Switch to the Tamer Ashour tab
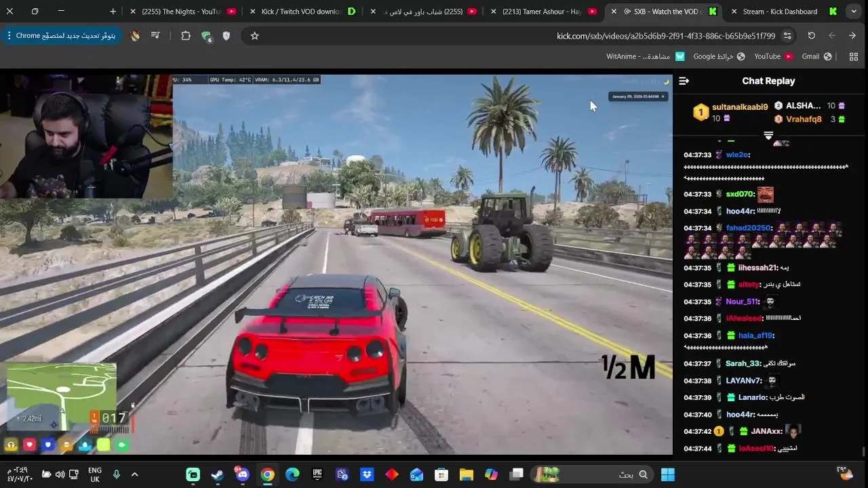This screenshot has height=488, width=868. (543, 12)
